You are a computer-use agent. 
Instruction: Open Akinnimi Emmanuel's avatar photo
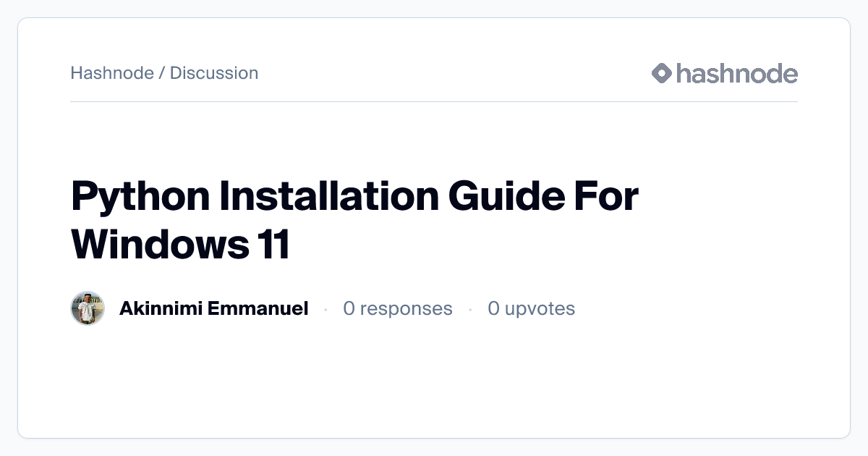(88, 308)
